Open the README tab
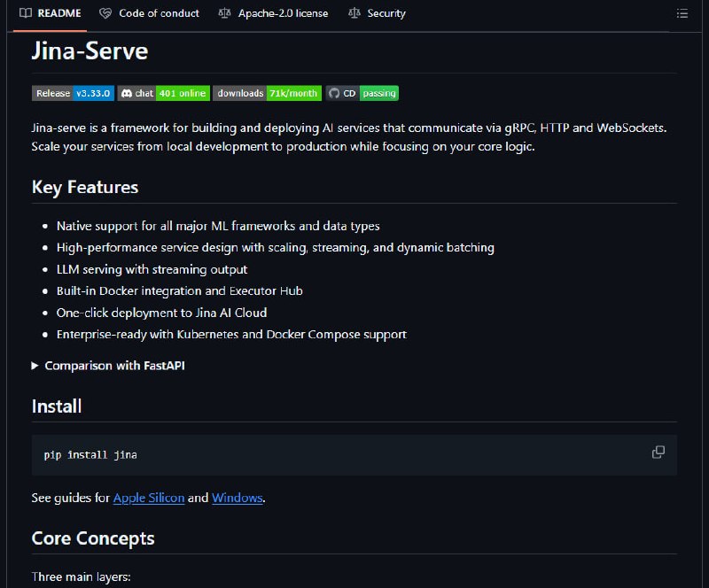This screenshot has width=709, height=588. pyautogui.click(x=51, y=13)
